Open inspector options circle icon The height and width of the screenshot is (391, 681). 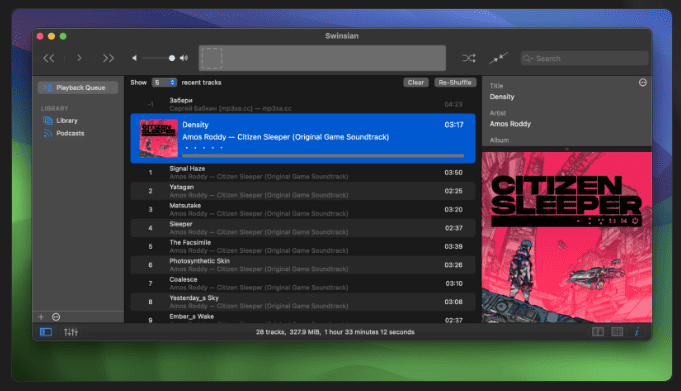click(643, 83)
